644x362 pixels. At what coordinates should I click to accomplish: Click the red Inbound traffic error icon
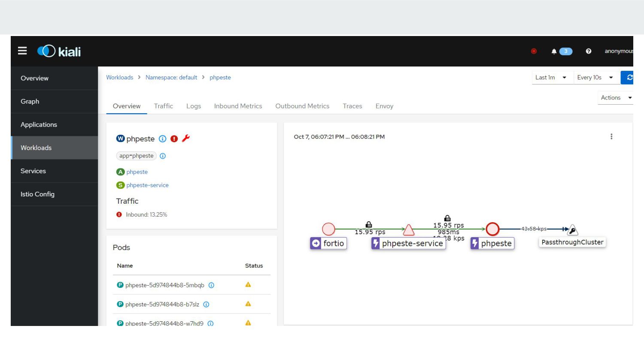119,214
